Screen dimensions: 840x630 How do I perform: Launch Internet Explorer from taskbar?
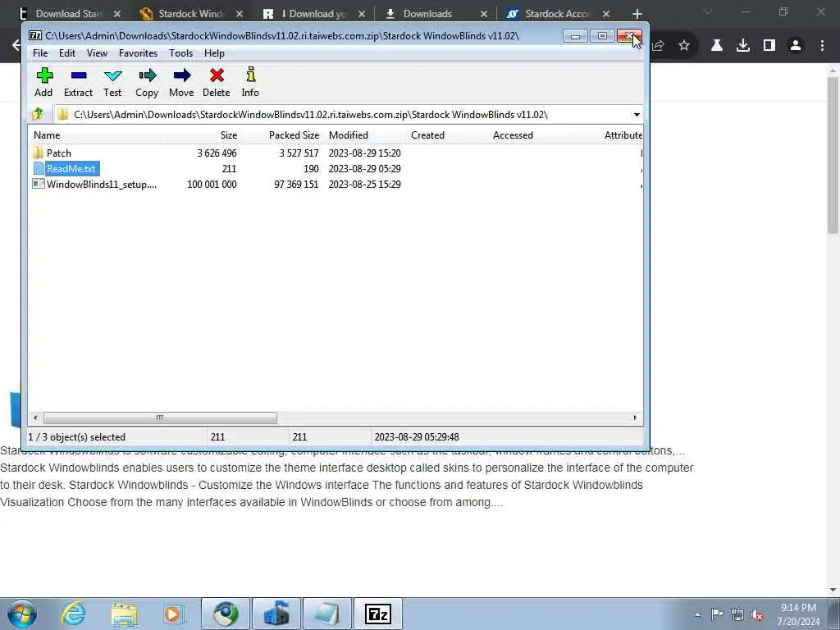pyautogui.click(x=73, y=614)
